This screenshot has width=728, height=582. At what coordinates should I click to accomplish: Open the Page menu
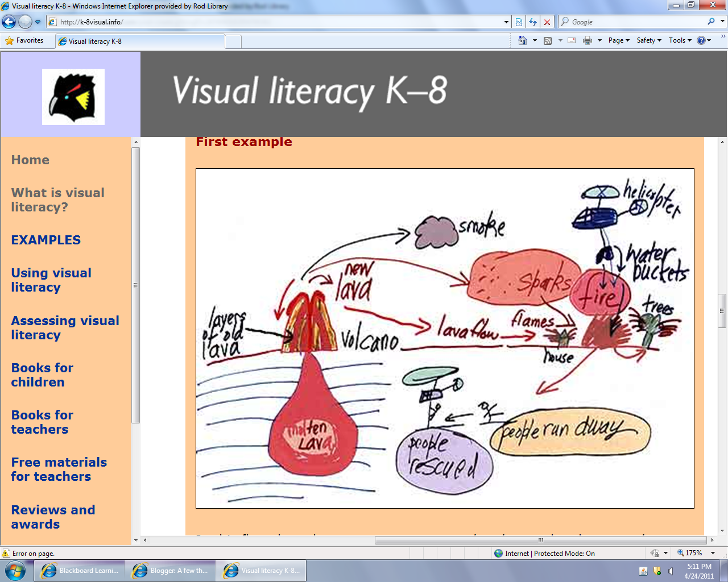click(x=619, y=40)
